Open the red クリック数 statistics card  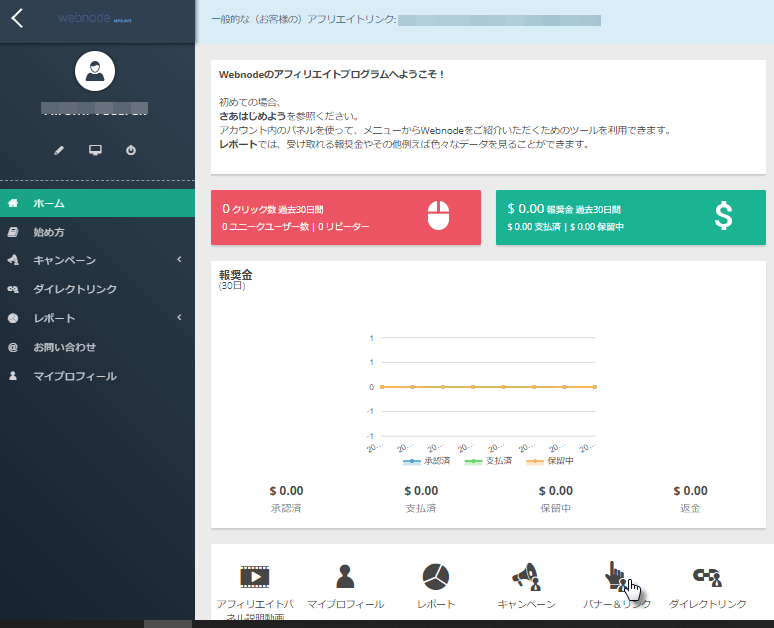(x=346, y=217)
